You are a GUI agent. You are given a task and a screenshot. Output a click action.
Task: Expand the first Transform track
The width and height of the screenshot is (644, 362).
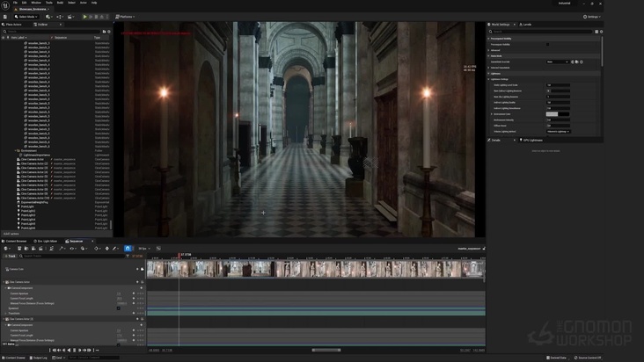click(6, 313)
